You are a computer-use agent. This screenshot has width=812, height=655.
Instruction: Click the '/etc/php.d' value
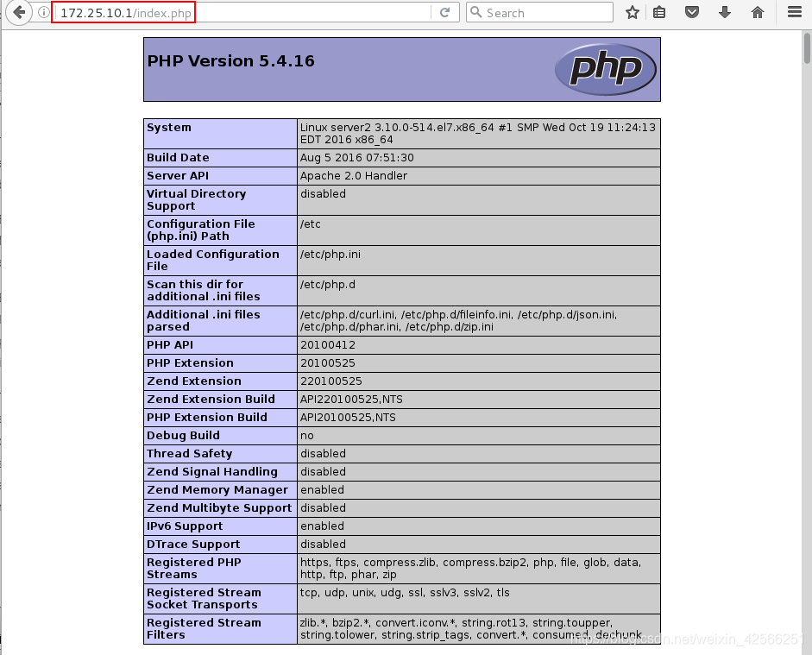tap(328, 284)
